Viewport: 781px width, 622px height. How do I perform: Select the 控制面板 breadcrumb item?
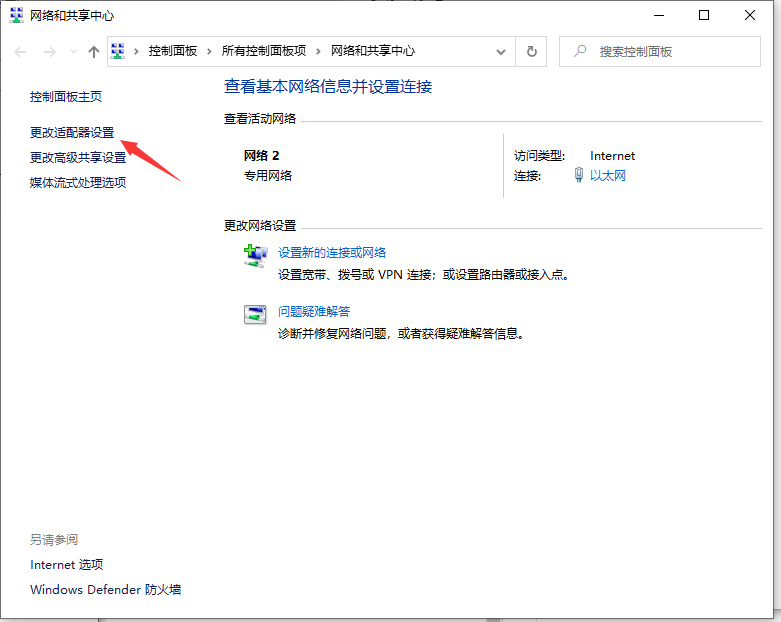pyautogui.click(x=172, y=51)
